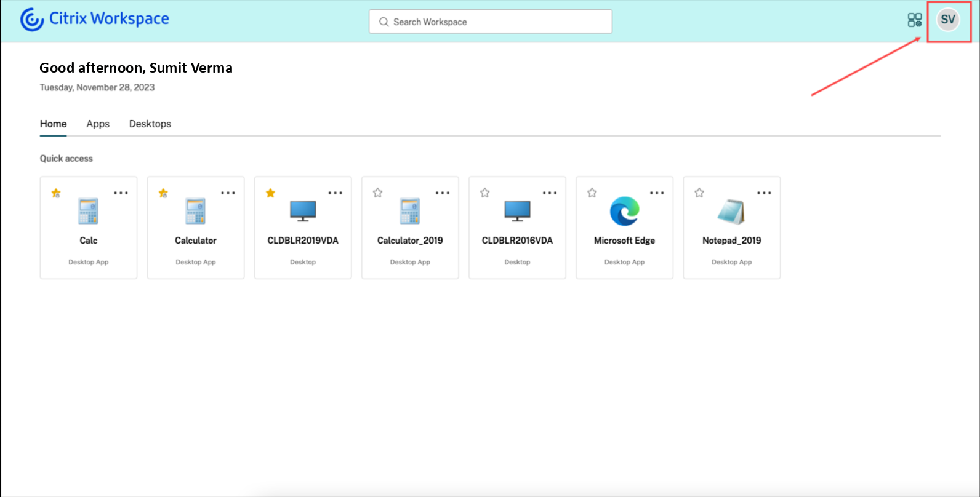Expand more options for Calculator_2019
980x497 pixels.
[442, 193]
